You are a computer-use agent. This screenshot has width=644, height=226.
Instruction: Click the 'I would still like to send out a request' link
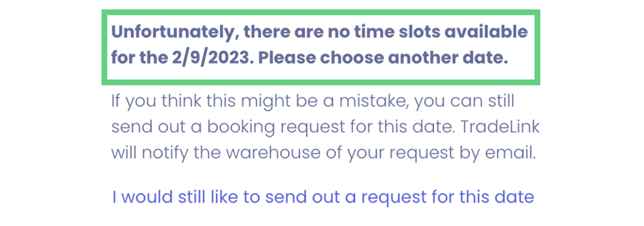[x=322, y=197]
